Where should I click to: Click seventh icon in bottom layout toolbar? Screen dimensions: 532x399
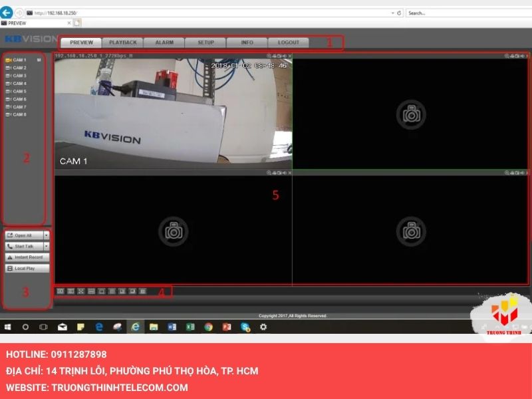pyautogui.click(x=122, y=291)
